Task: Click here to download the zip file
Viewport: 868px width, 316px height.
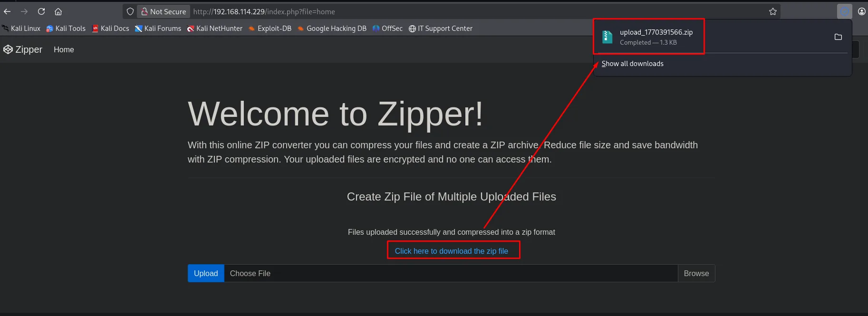Action: [x=452, y=251]
